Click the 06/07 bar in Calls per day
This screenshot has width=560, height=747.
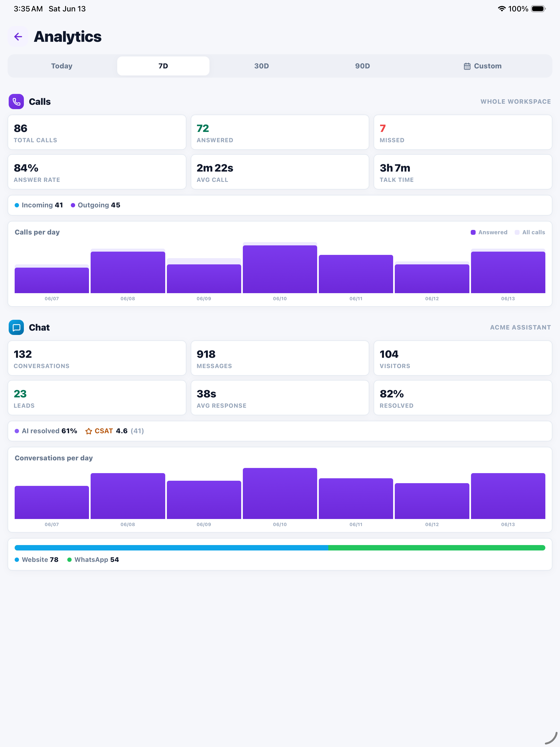click(52, 279)
